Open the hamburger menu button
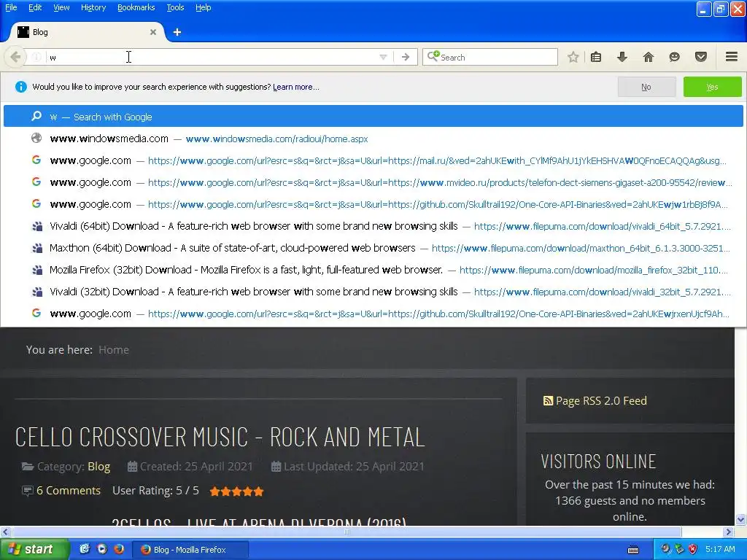The height and width of the screenshot is (560, 747). click(732, 57)
